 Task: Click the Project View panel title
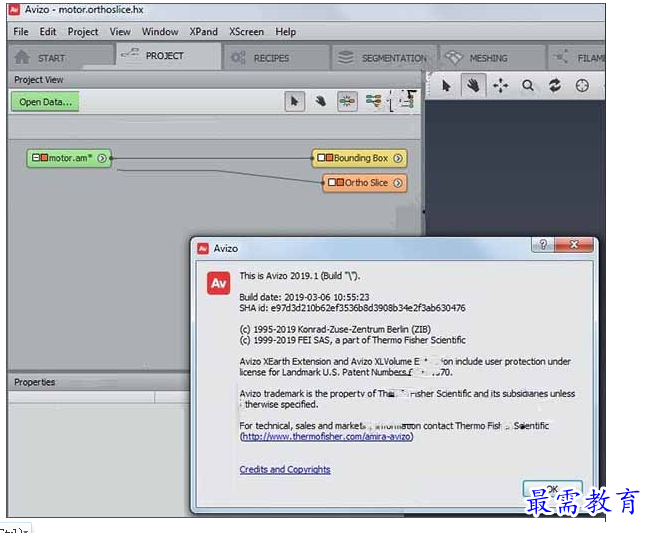point(38,79)
